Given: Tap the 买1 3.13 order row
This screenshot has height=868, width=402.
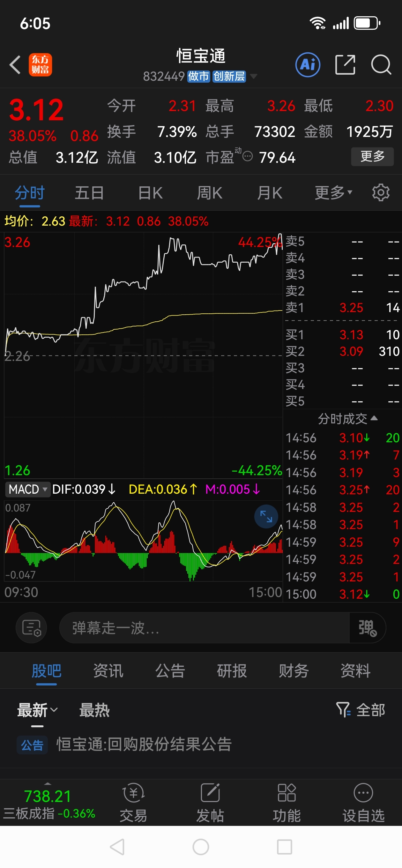Looking at the screenshot, I should tap(342, 335).
